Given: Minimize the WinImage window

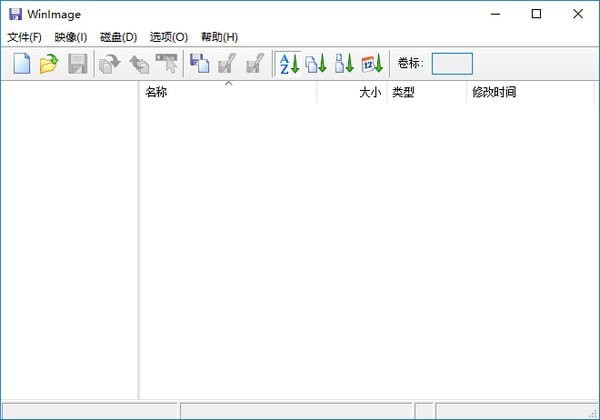Looking at the screenshot, I should (x=496, y=14).
